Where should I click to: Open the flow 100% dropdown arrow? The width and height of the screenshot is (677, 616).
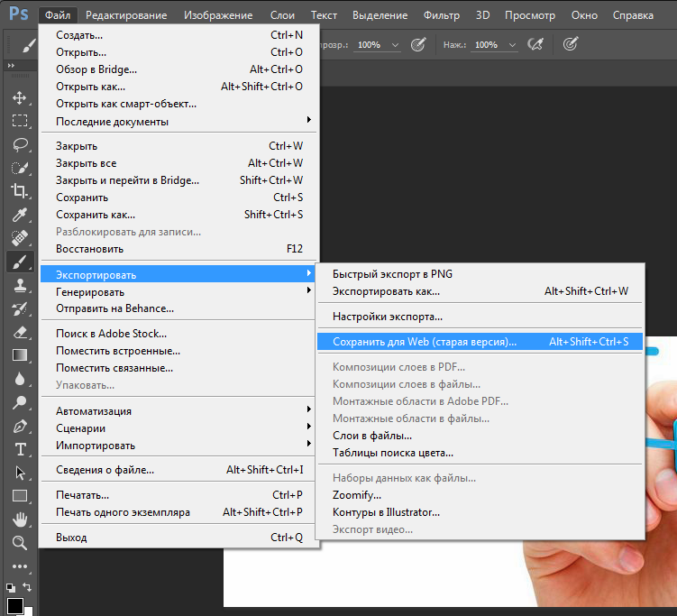pyautogui.click(x=512, y=45)
